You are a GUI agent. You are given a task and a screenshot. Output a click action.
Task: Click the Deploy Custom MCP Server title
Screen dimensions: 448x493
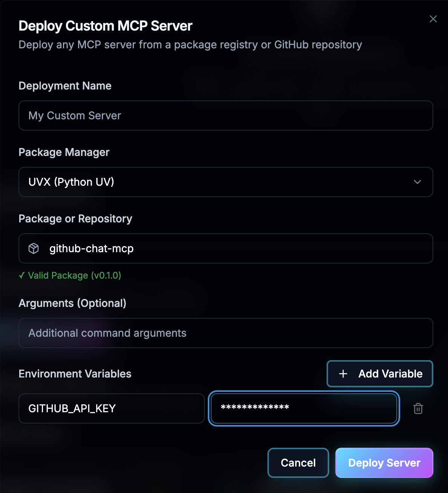(105, 26)
